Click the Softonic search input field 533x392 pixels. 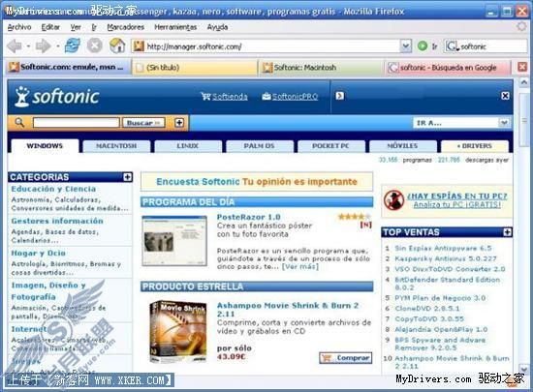[77, 123]
